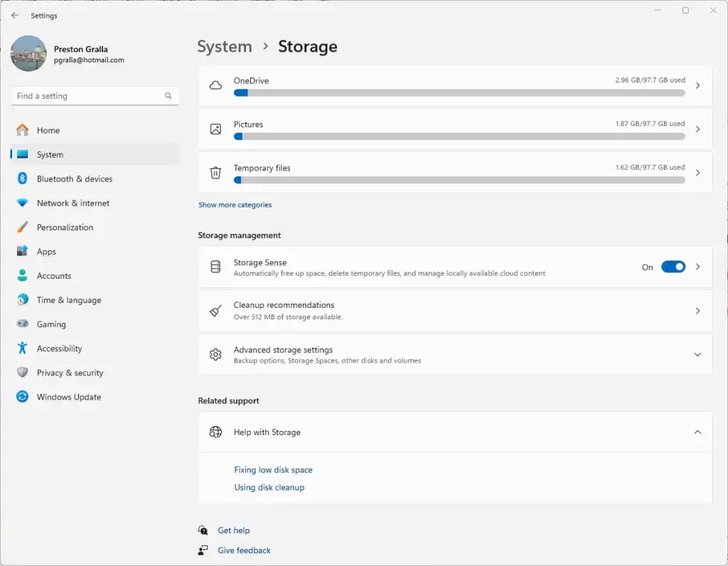The width and height of the screenshot is (728, 566).
Task: Click the Advanced storage settings gear icon
Action: [215, 354]
